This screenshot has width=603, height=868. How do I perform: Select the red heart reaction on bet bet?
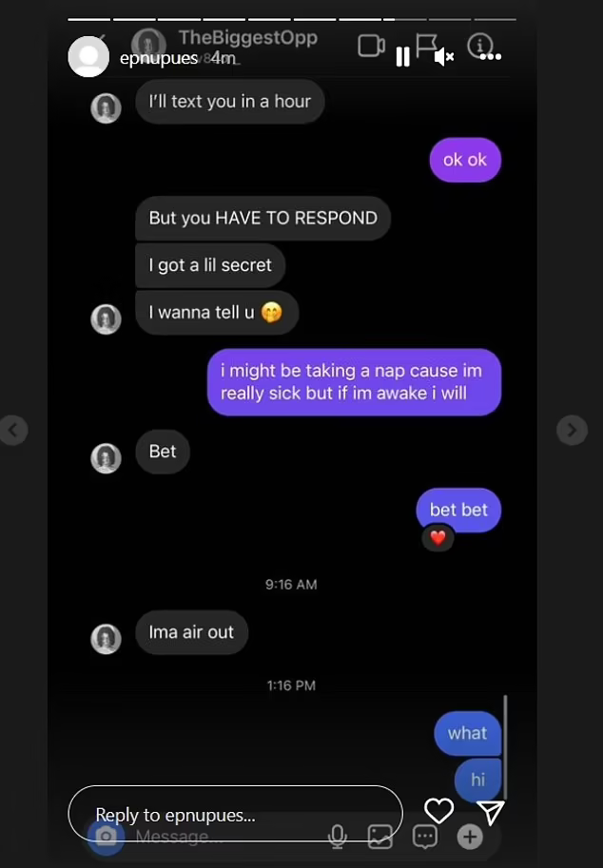tap(438, 537)
